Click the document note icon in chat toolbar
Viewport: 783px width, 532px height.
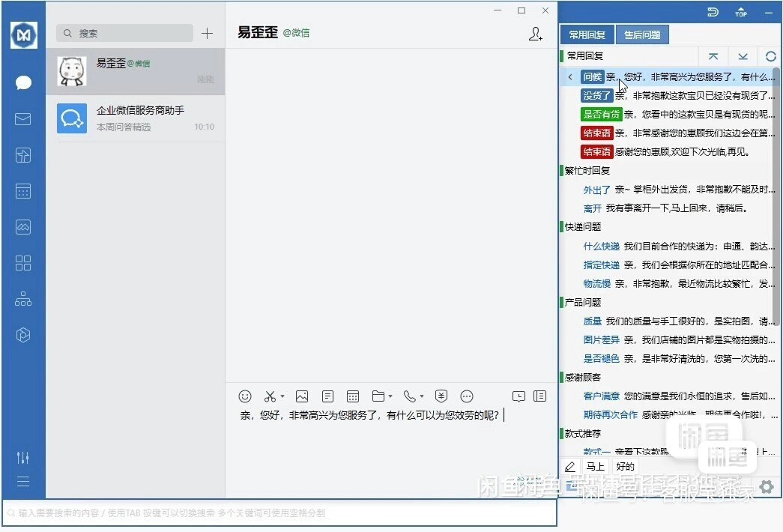click(x=327, y=396)
